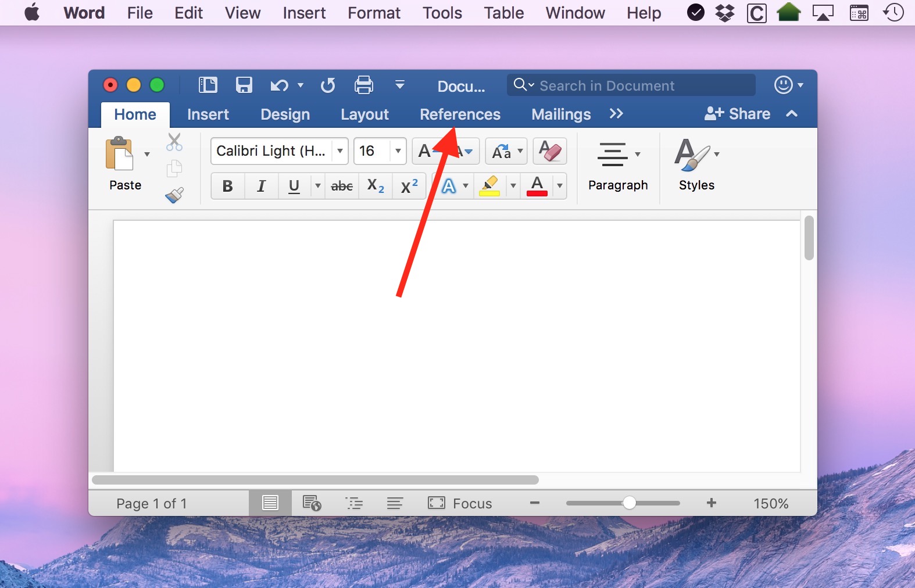The height and width of the screenshot is (588, 915).
Task: Click the Focus mode button
Action: (x=460, y=503)
